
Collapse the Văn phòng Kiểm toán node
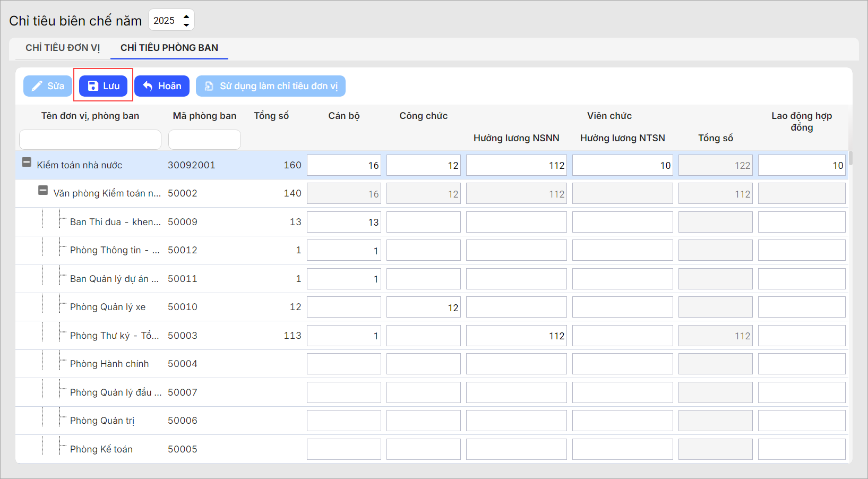click(43, 191)
